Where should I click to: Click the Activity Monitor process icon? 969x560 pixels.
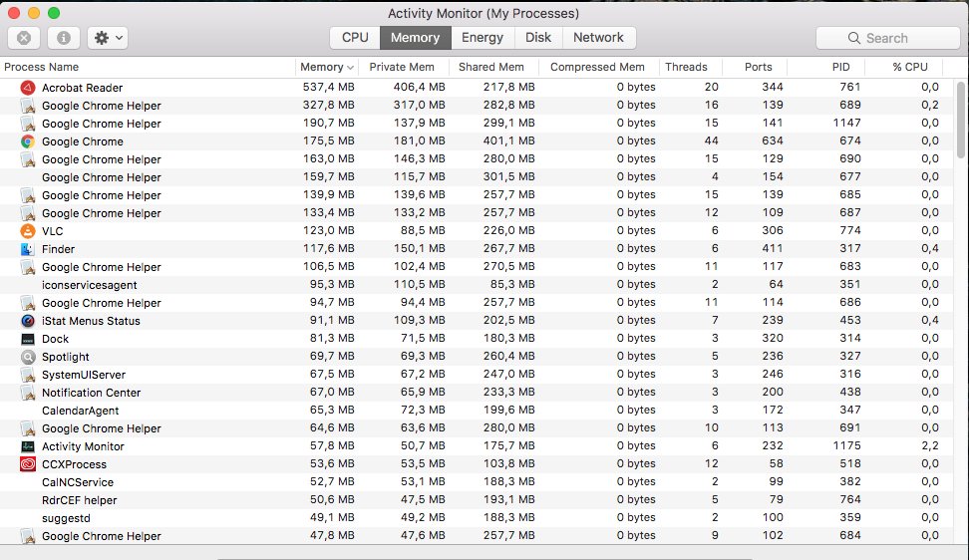point(28,446)
